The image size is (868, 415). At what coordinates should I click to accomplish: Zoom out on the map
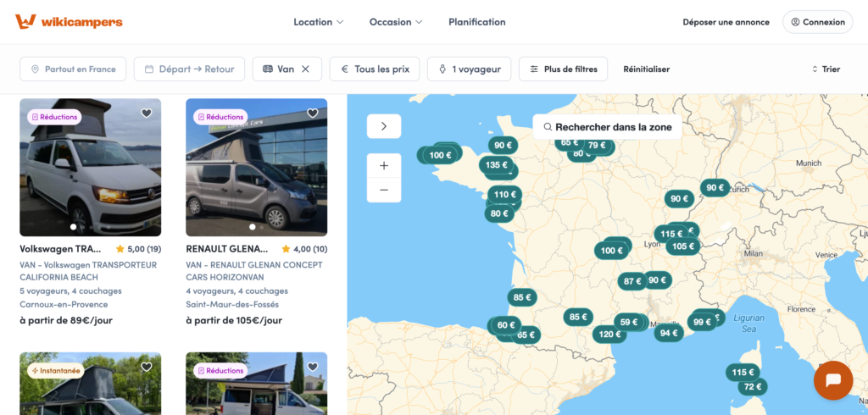pyautogui.click(x=384, y=190)
